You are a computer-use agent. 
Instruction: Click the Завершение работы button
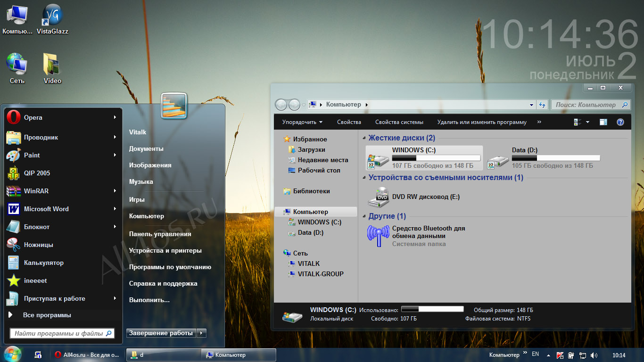pos(161,333)
